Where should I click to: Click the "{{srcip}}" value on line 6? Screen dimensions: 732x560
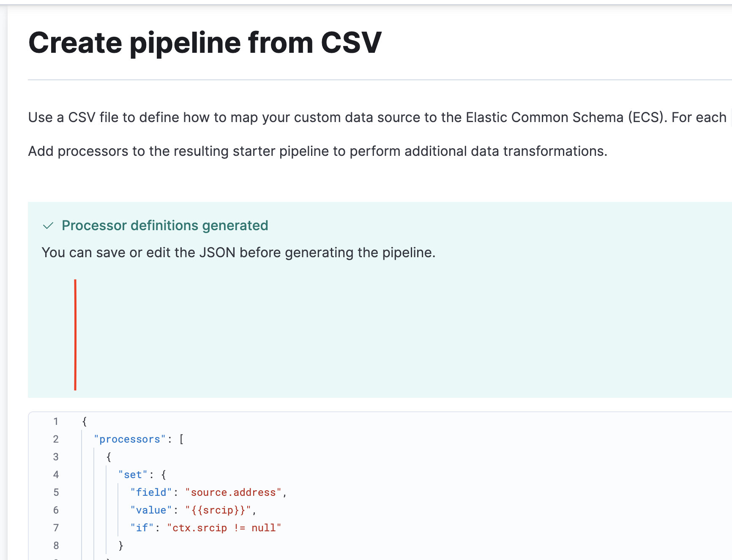tap(218, 510)
